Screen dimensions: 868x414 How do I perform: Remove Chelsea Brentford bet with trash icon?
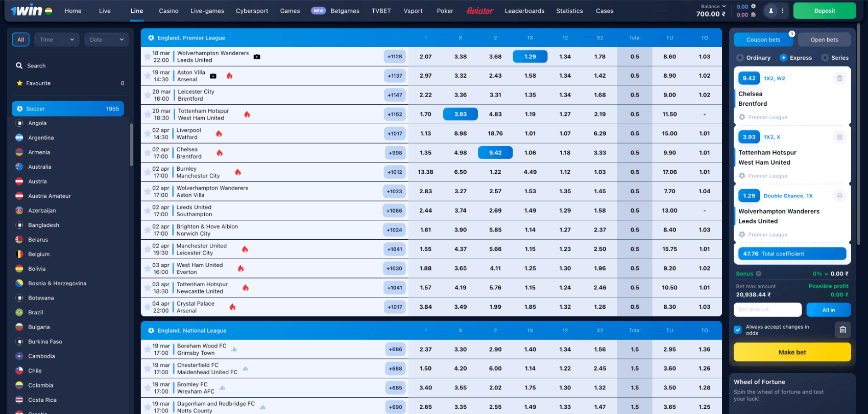[x=839, y=78]
